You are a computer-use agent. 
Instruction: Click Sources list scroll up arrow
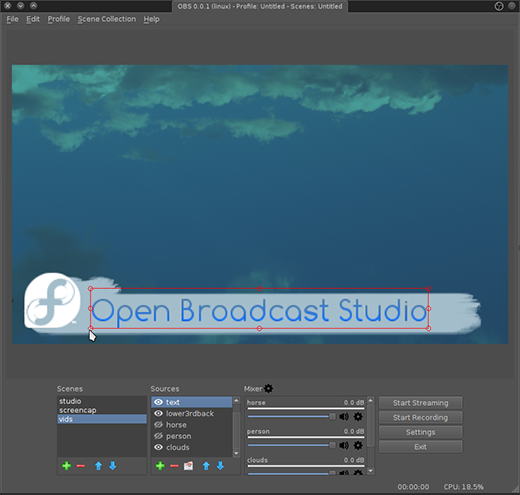click(x=236, y=400)
